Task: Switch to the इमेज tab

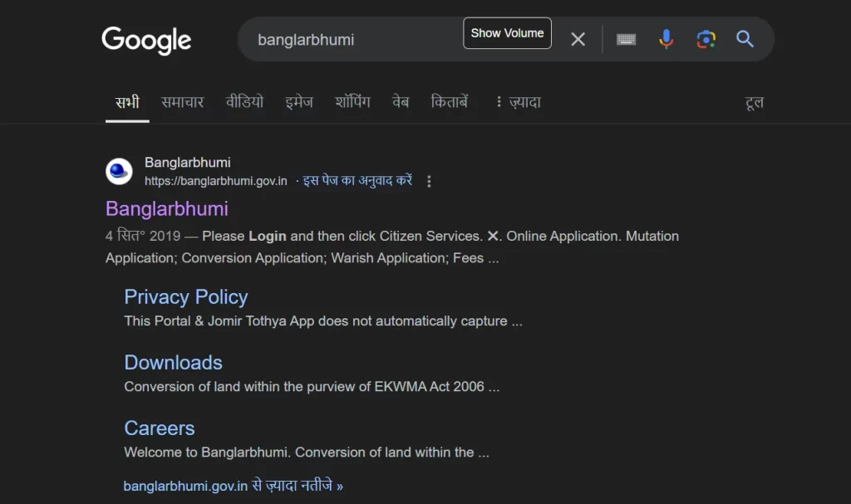Action: (x=299, y=102)
